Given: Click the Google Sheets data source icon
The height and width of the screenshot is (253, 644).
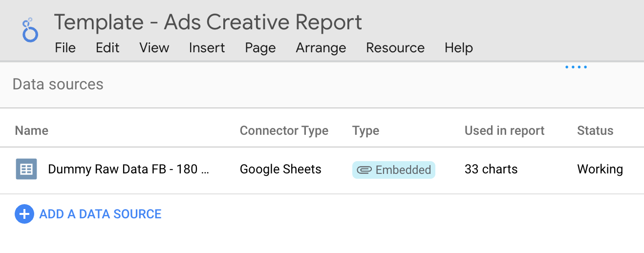Looking at the screenshot, I should (26, 169).
